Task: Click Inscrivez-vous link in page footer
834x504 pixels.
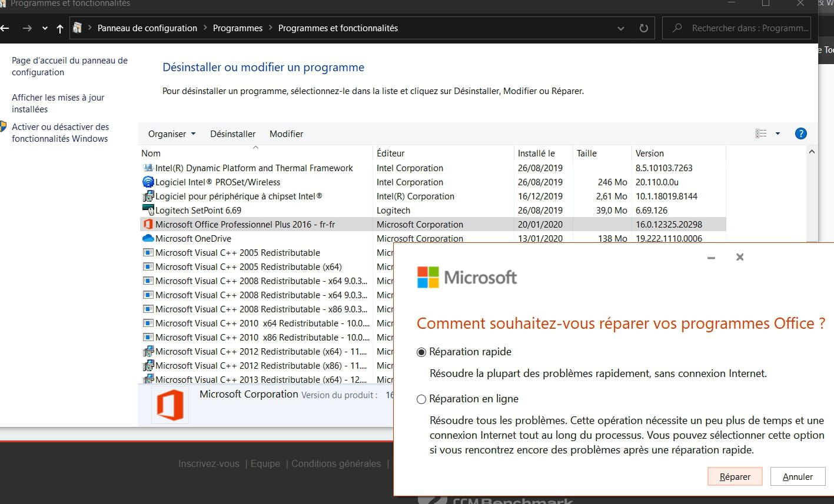Action: [209, 464]
